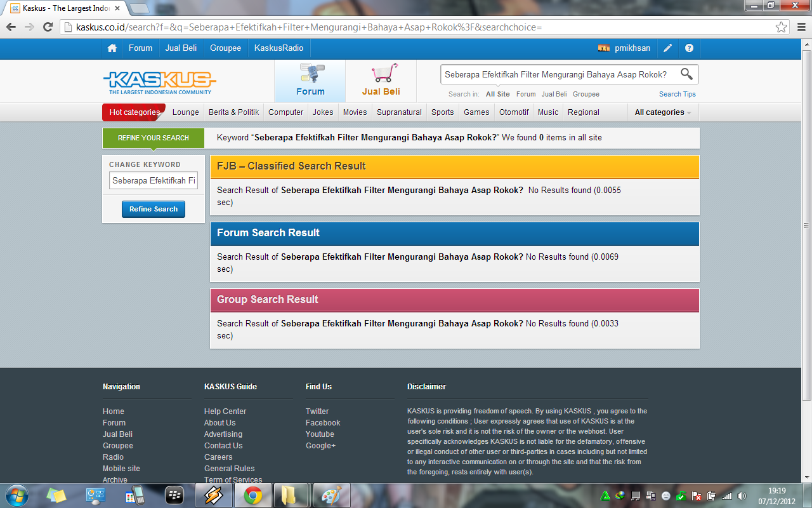Viewport: 812px width, 508px height.
Task: Open BlackBerry app in taskbar
Action: coord(174,495)
